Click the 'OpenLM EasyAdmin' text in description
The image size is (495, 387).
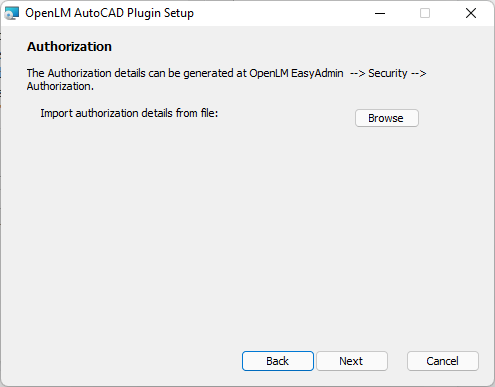tap(296, 73)
